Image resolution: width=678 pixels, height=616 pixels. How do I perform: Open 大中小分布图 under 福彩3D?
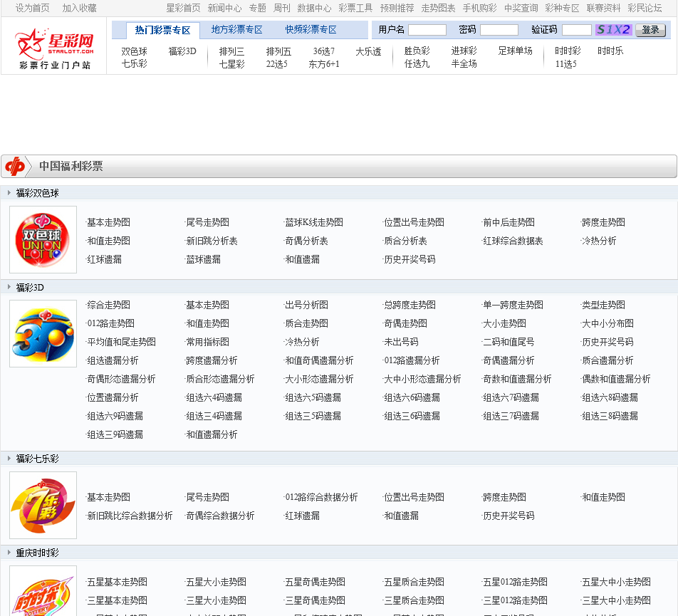click(607, 323)
